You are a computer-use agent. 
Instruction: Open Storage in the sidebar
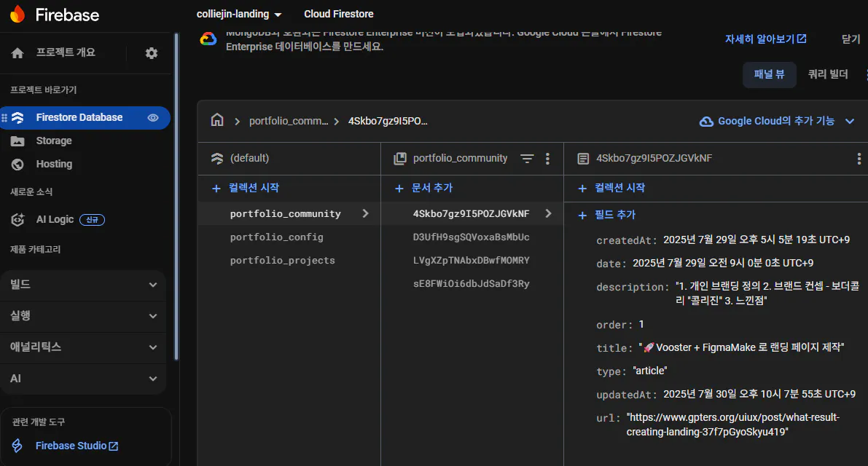point(54,141)
